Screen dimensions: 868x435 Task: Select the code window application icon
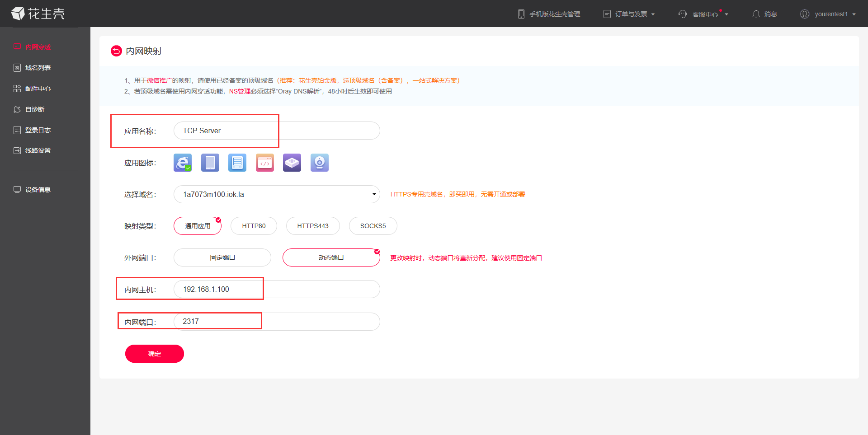click(x=265, y=163)
